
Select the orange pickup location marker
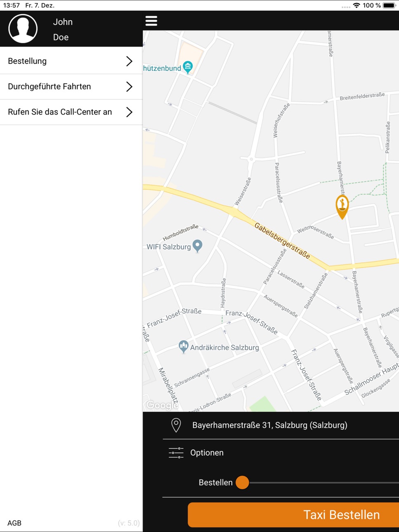[x=342, y=207]
